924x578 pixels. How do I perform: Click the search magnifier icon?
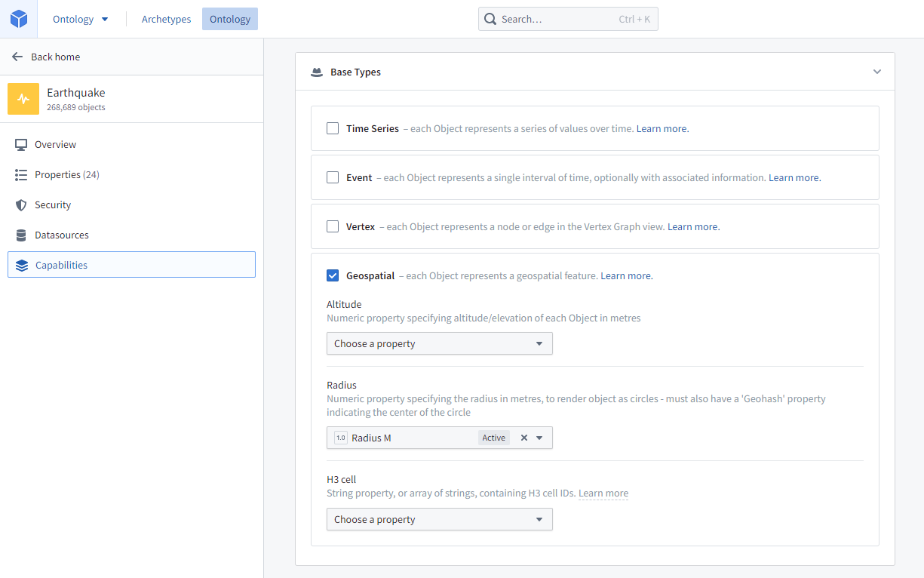[490, 19]
